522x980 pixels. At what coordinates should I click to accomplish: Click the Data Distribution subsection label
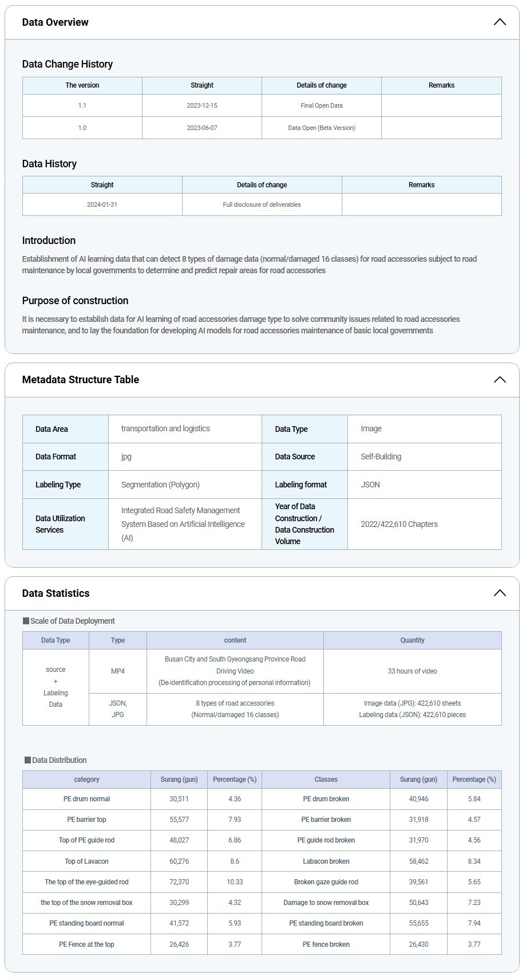point(59,760)
